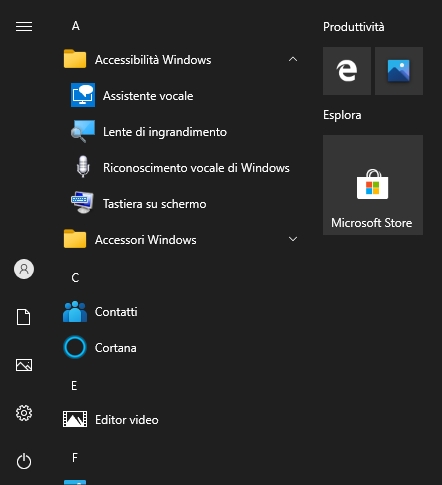Launch Assistente vocale via its icon
442x485 pixels.
coord(83,95)
